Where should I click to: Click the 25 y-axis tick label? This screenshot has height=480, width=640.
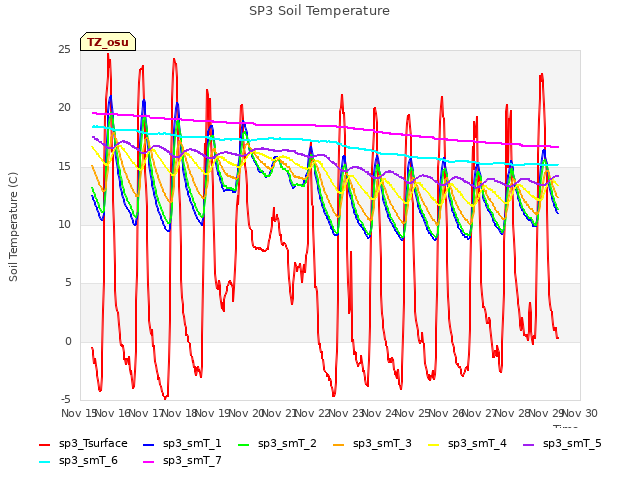tap(64, 50)
